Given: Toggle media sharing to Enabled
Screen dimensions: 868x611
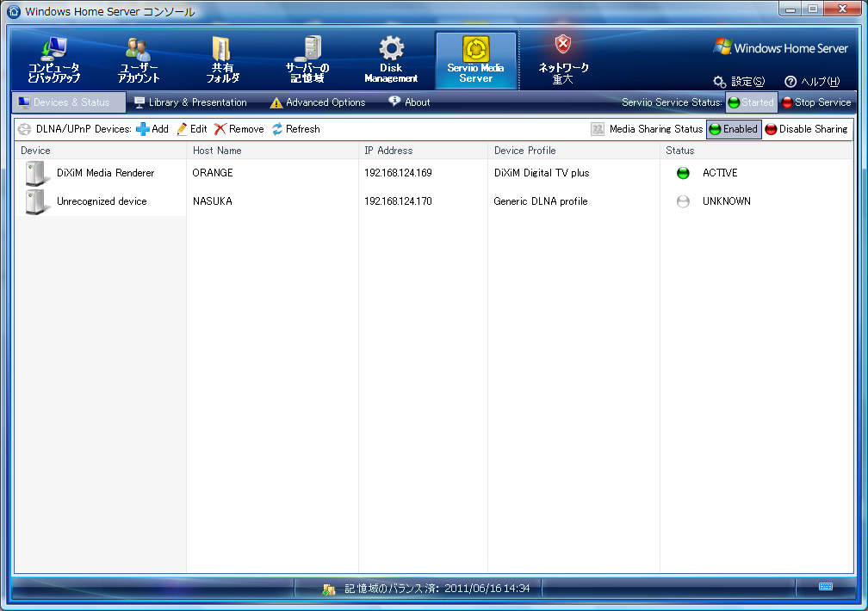Looking at the screenshot, I should (733, 129).
